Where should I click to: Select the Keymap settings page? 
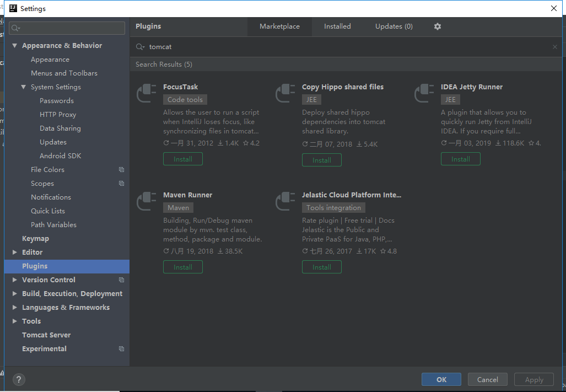pyautogui.click(x=35, y=239)
